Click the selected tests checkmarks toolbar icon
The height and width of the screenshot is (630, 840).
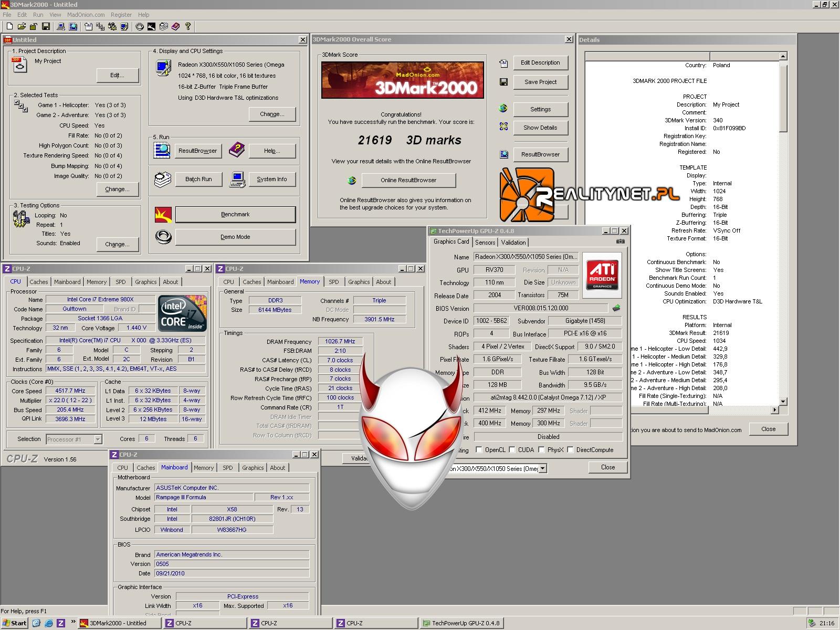(x=100, y=26)
